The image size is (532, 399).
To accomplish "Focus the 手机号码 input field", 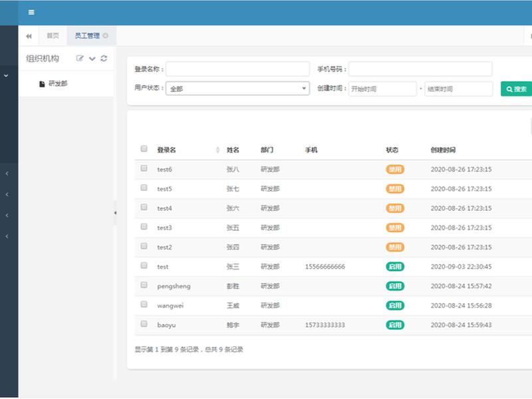I will click(420, 69).
